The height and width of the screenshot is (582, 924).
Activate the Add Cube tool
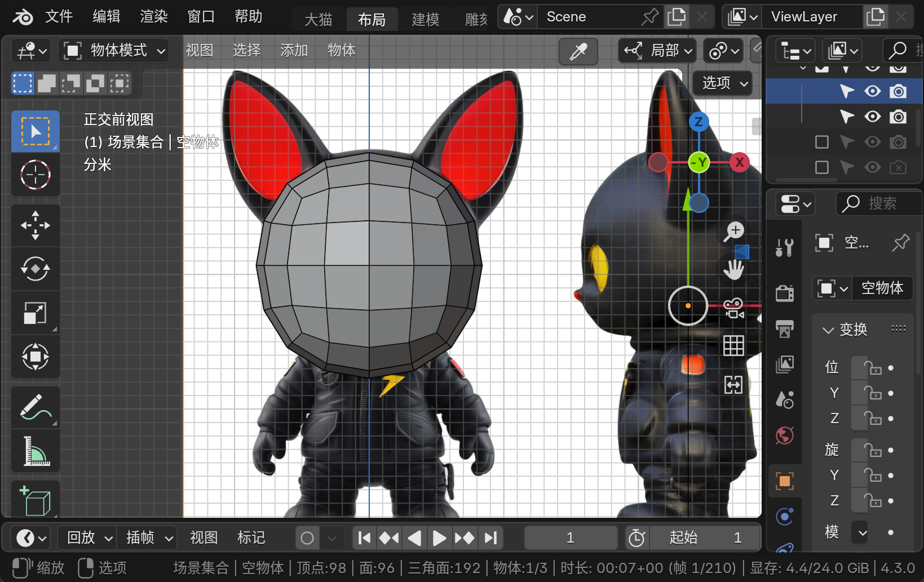pyautogui.click(x=36, y=500)
